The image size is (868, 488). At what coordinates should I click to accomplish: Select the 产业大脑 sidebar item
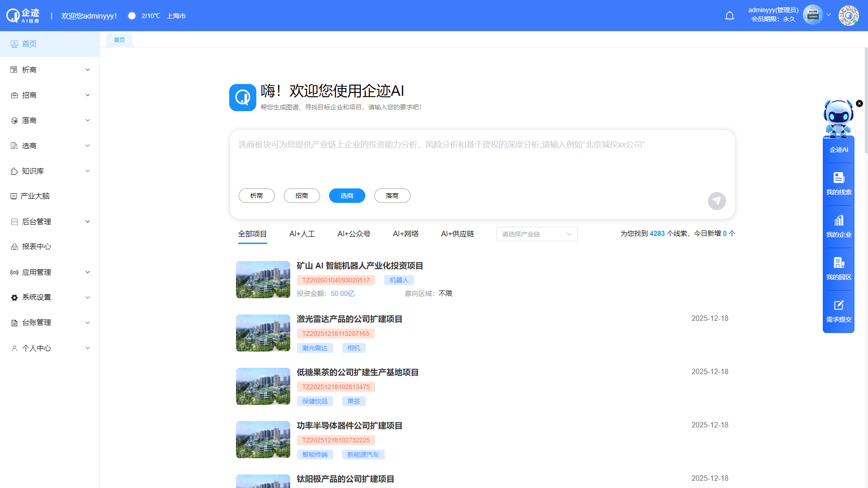[x=35, y=196]
